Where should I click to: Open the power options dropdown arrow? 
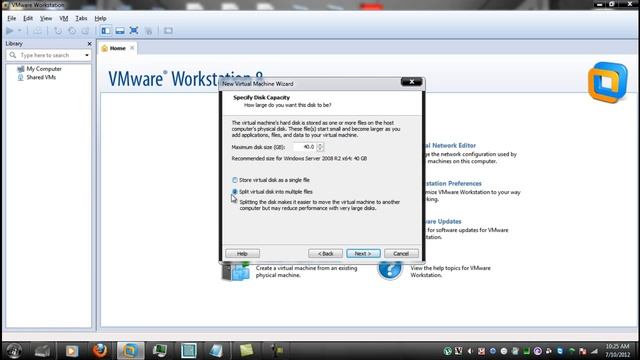pos(19,31)
